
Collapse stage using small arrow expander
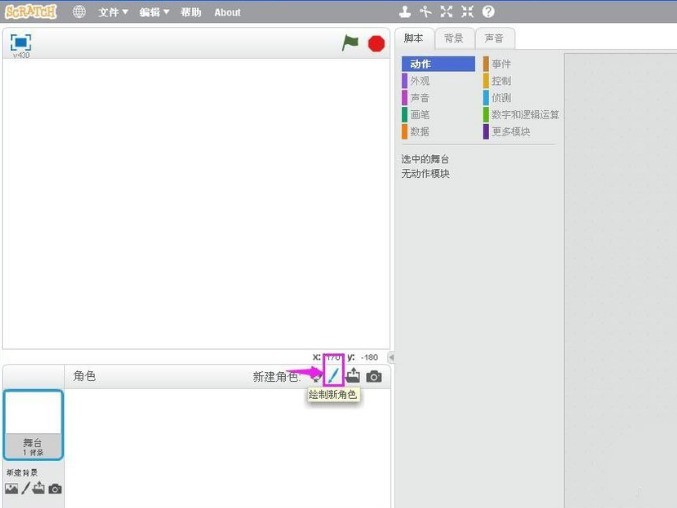pos(391,358)
